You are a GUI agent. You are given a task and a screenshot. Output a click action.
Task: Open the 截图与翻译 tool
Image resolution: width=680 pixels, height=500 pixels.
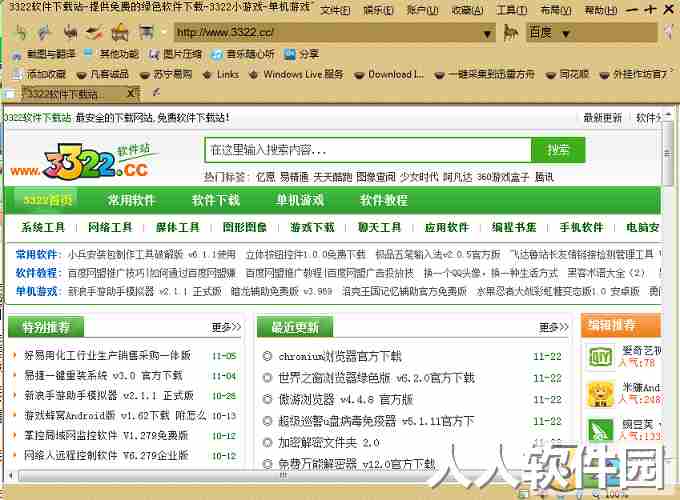(x=44, y=54)
